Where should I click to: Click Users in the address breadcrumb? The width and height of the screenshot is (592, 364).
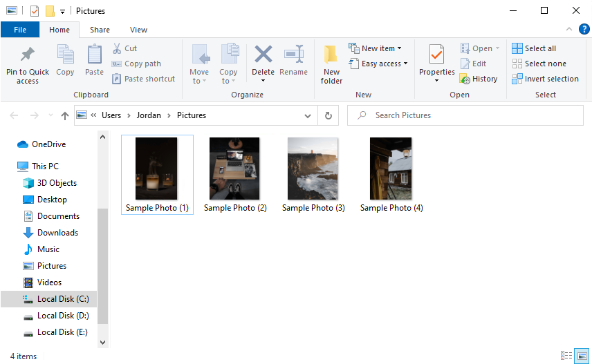(111, 115)
